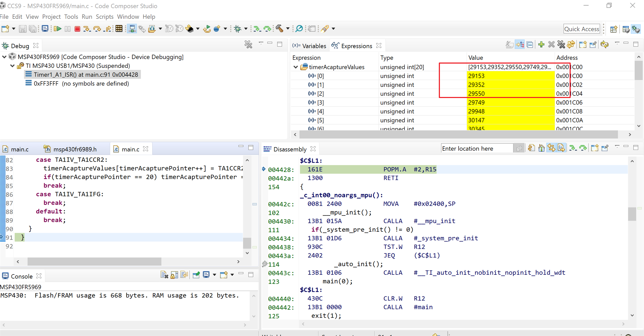The height and width of the screenshot is (336, 644).
Task: Click the Resume (green play) debug button
Action: 58,29
